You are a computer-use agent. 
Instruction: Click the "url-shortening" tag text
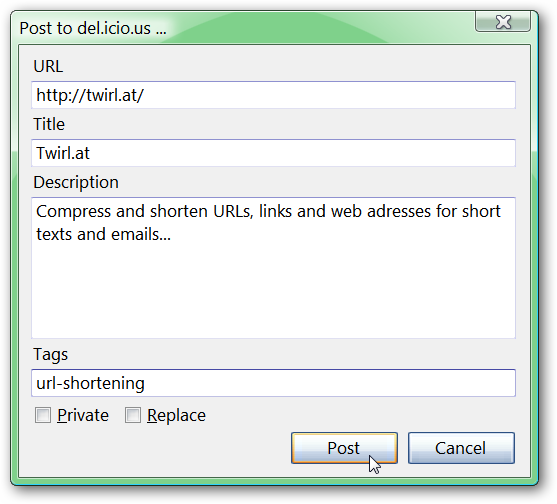[x=90, y=384]
